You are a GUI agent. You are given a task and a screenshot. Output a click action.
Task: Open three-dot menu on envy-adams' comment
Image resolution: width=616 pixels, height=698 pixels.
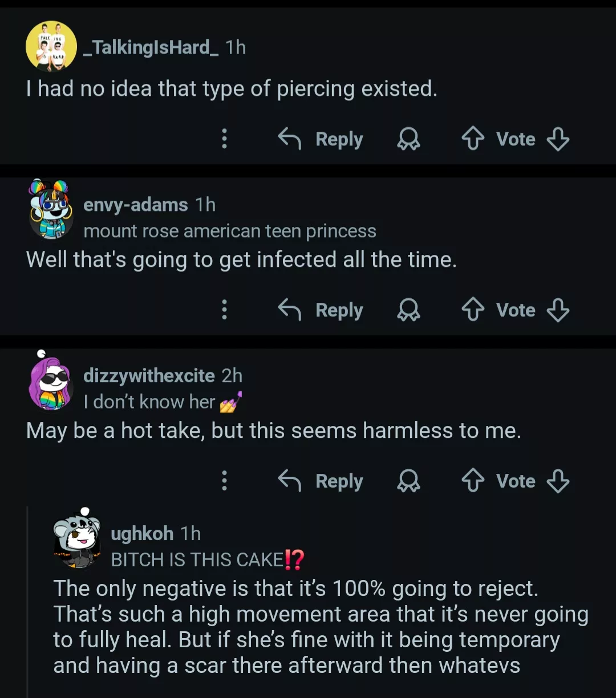point(225,310)
